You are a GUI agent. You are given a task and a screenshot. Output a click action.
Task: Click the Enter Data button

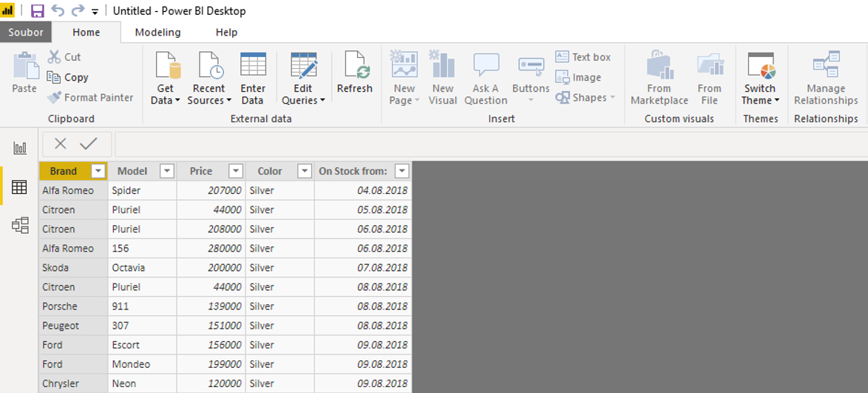point(252,78)
